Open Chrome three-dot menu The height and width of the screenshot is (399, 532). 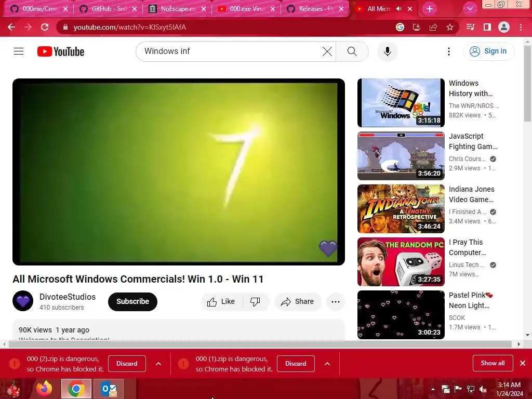(x=521, y=27)
